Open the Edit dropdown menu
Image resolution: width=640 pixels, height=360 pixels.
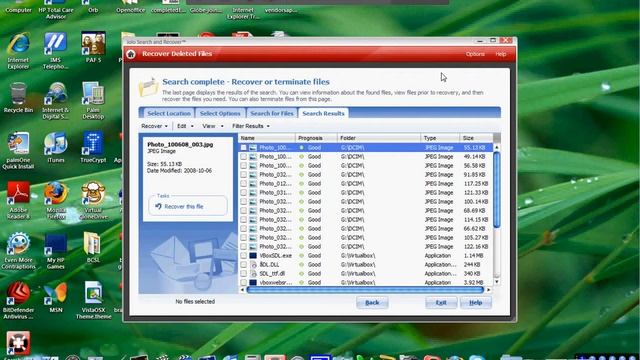(x=185, y=126)
